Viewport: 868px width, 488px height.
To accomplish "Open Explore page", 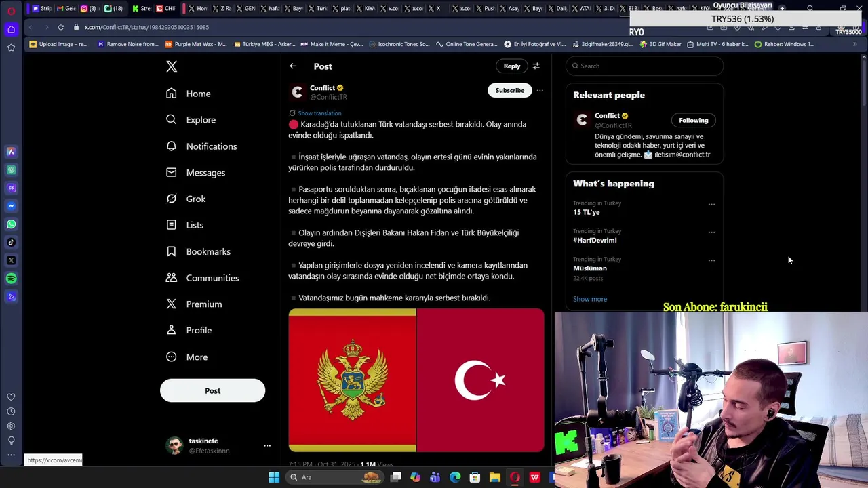I will point(191,120).
